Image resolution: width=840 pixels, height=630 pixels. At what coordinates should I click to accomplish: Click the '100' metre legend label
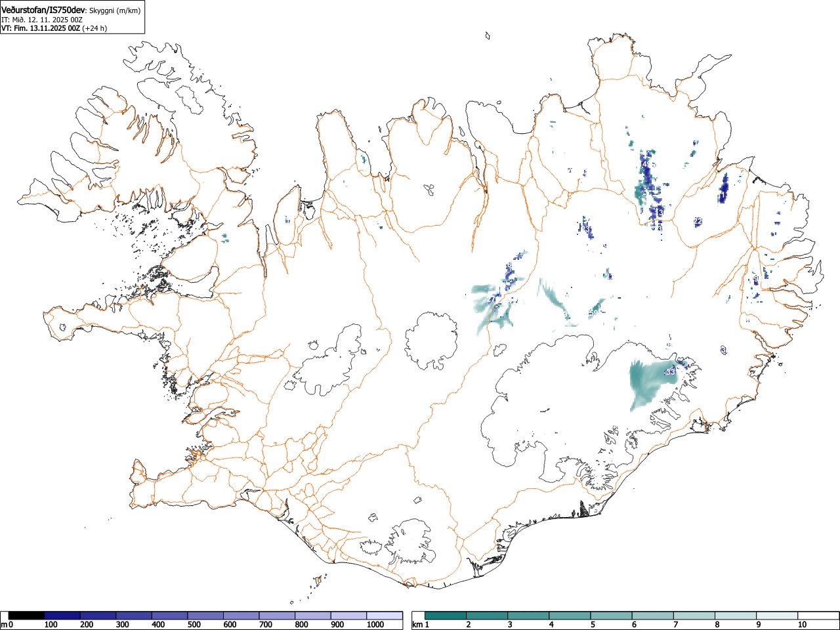[x=51, y=625]
